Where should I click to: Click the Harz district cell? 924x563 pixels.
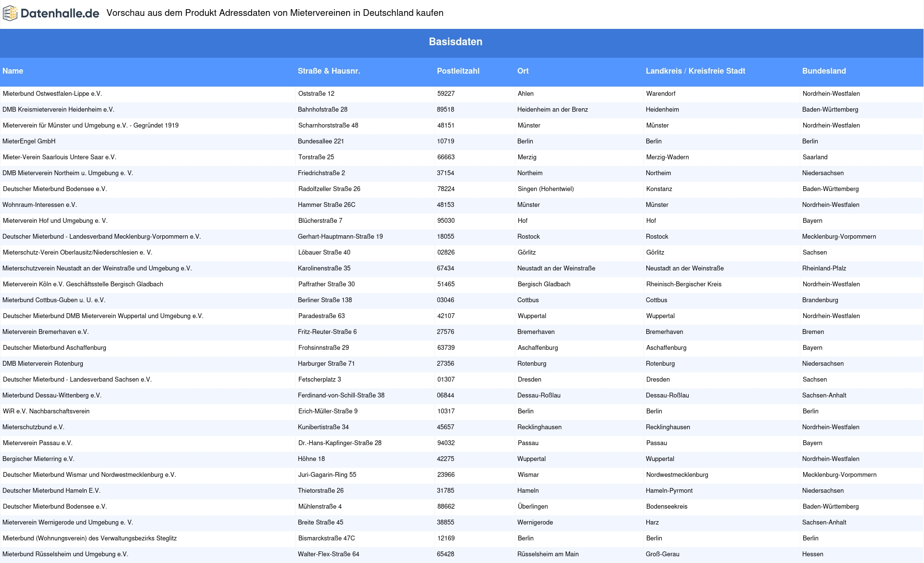click(653, 523)
